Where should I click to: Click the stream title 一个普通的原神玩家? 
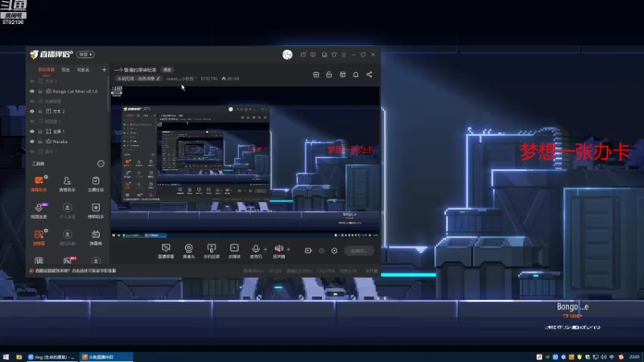[135, 70]
